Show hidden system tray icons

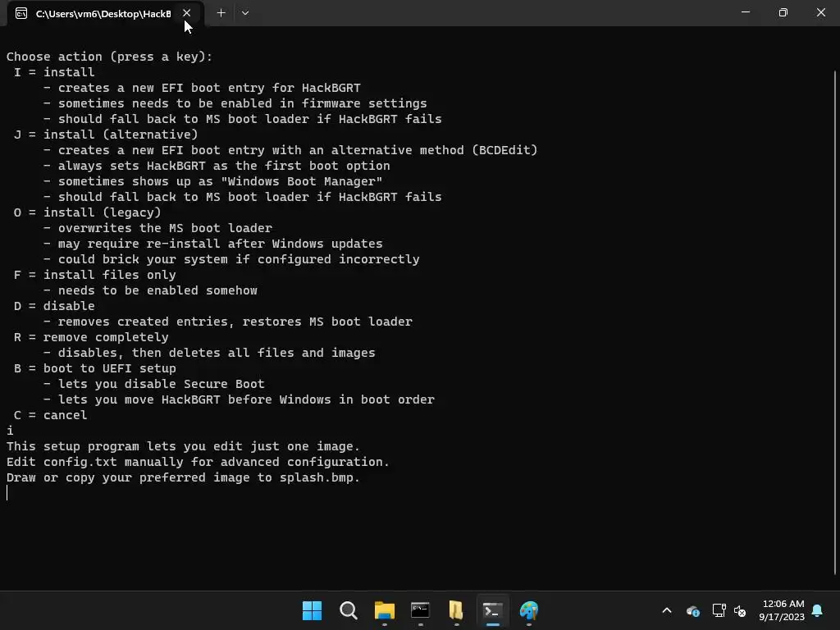[667, 610]
